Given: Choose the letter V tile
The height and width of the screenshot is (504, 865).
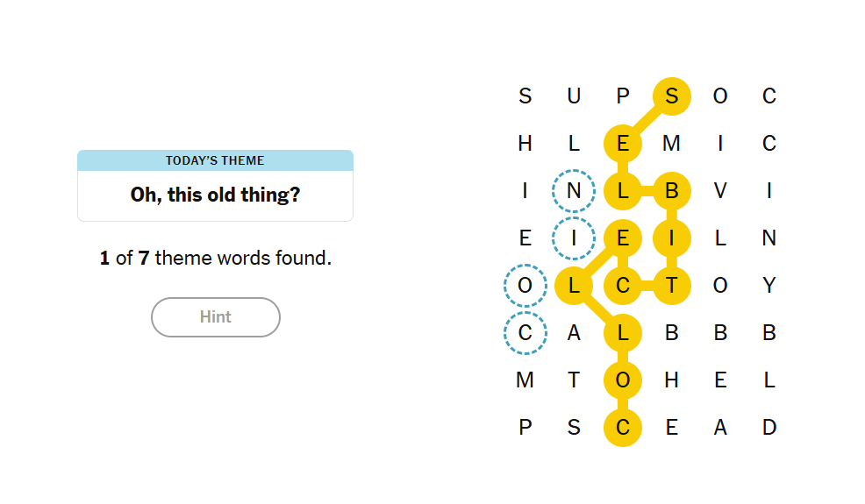Looking at the screenshot, I should pos(720,191).
